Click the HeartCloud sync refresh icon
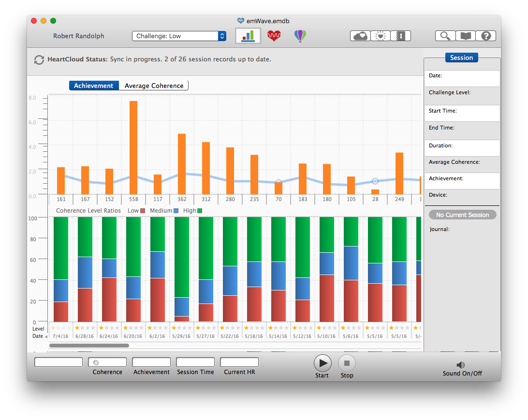The height and width of the screenshot is (420, 528). click(x=39, y=59)
